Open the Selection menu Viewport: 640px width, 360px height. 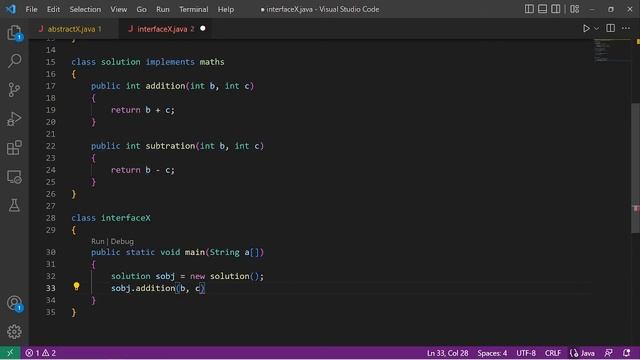[x=85, y=9]
